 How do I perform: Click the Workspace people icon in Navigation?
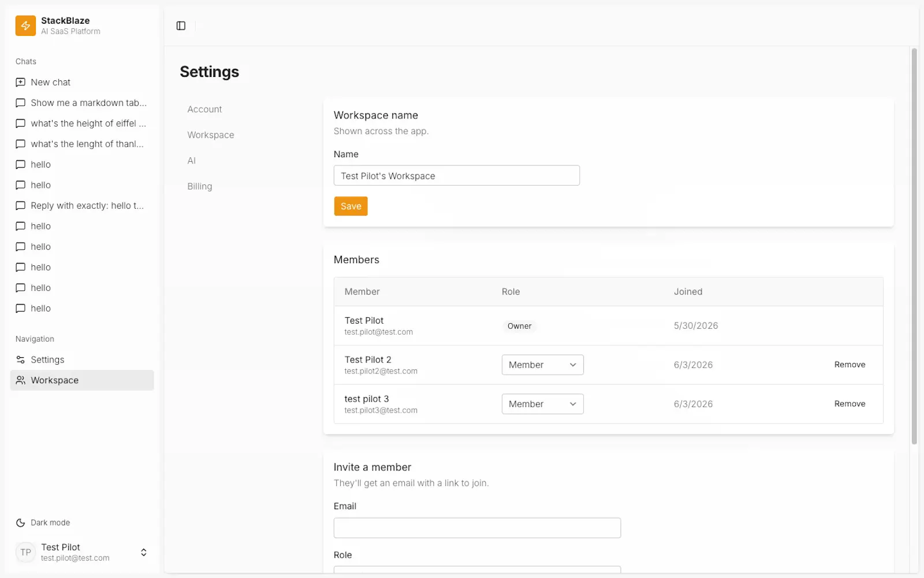[20, 380]
